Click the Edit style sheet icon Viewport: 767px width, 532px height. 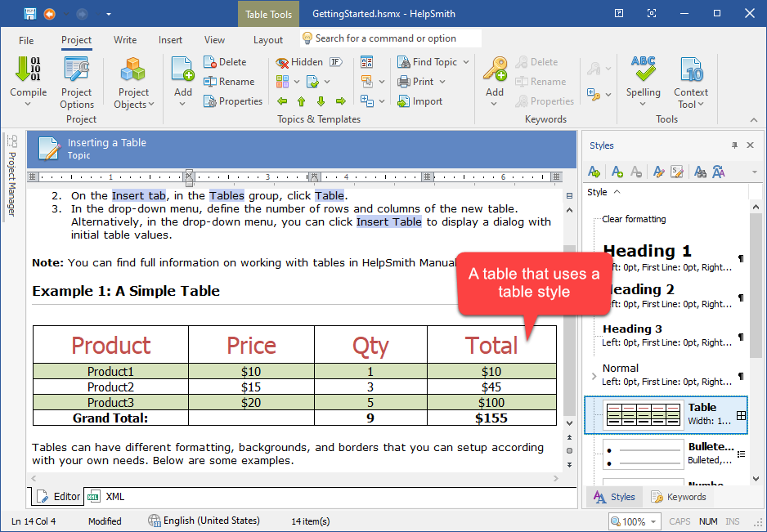pos(677,172)
